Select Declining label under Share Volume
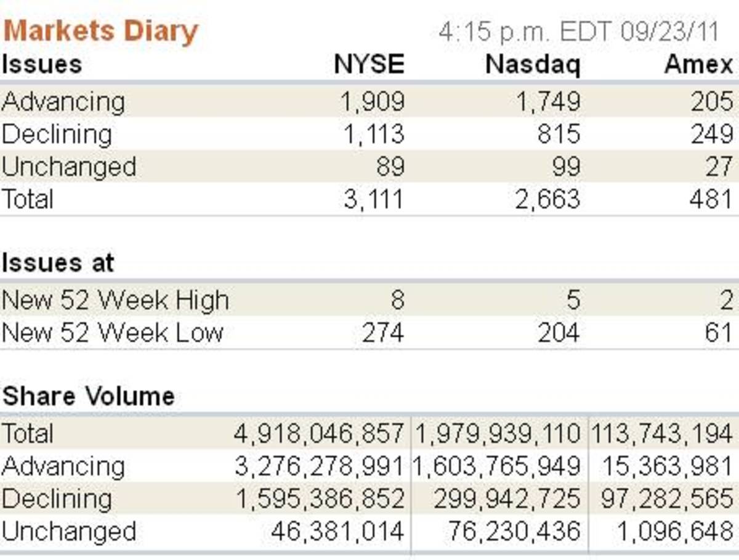 click(57, 499)
